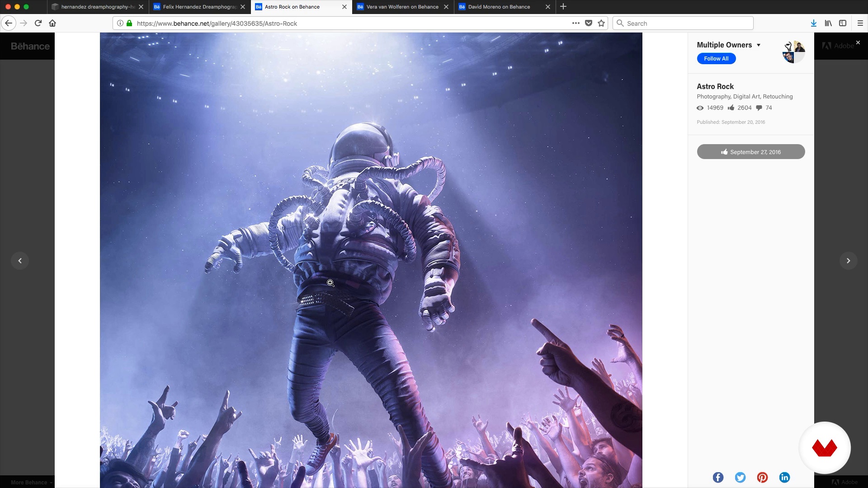This screenshot has height=488, width=868.
Task: Open the Firefox library icon
Action: pos(828,23)
